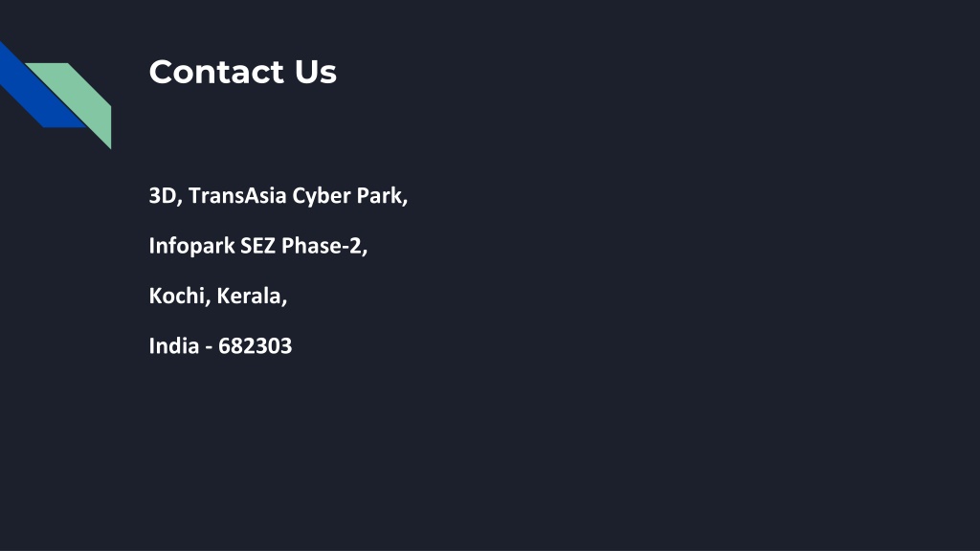This screenshot has height=551, width=980.
Task: Click the word Kerala,
Action: coord(252,296)
